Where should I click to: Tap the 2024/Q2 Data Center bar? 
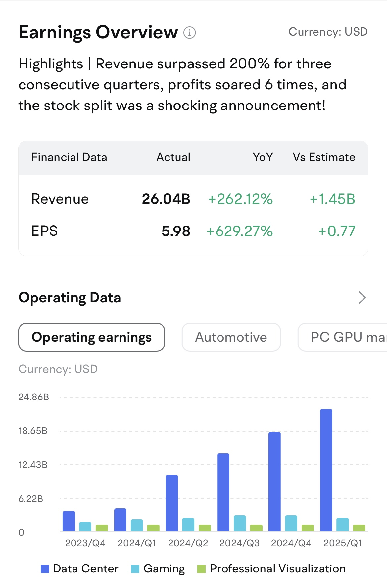(x=171, y=503)
